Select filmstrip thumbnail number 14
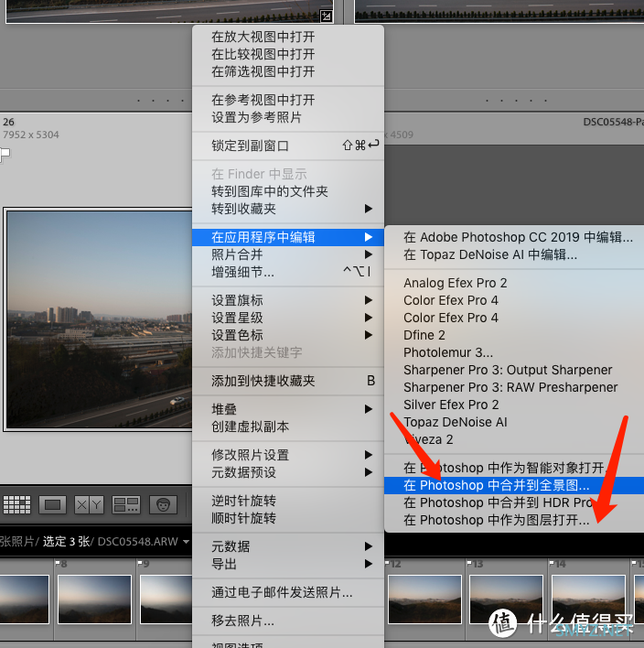Viewport: 644px width, 648px height. point(588,599)
